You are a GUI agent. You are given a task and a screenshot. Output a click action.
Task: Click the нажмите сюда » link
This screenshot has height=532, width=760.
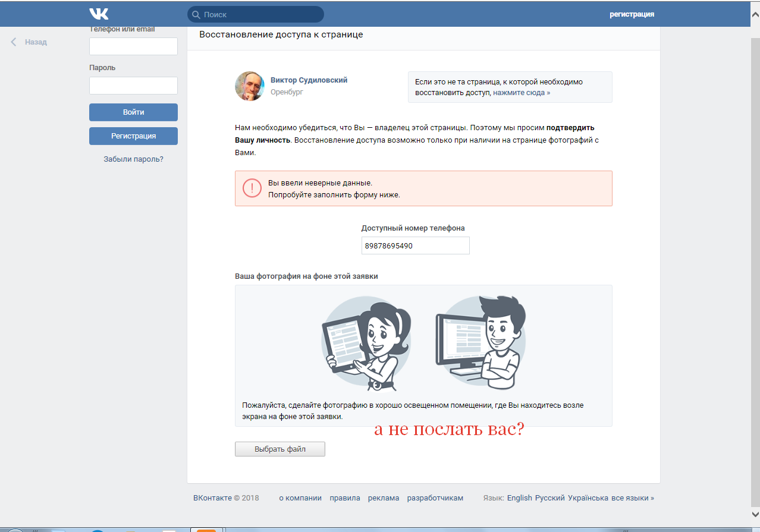coord(522,93)
